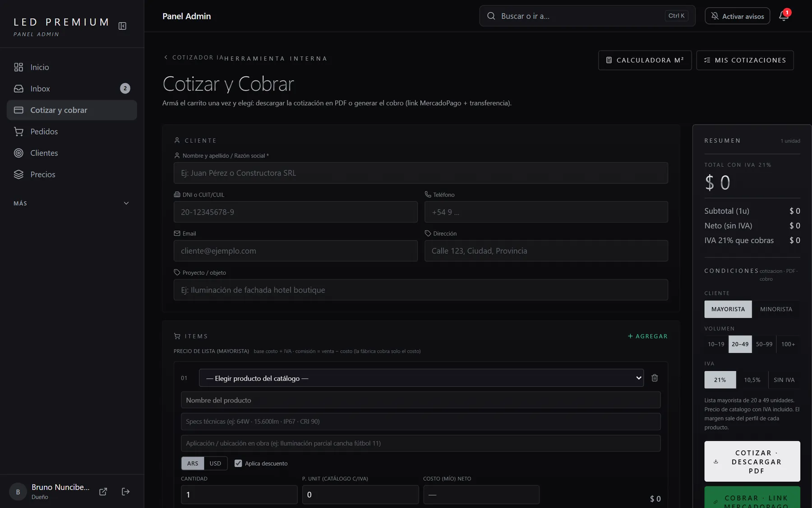Viewport: 812px width, 508px height.
Task: Open Mis Cotizaciones list
Action: [x=745, y=60]
